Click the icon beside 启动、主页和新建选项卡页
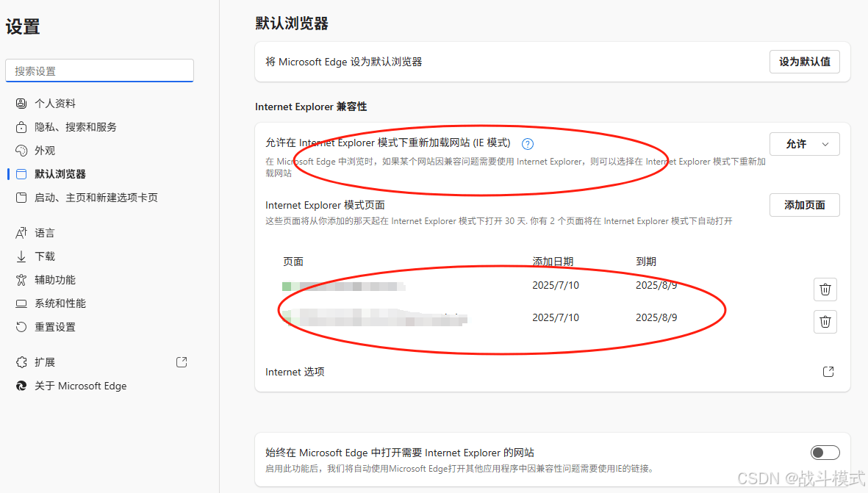Image resolution: width=868 pixels, height=493 pixels. tap(21, 198)
